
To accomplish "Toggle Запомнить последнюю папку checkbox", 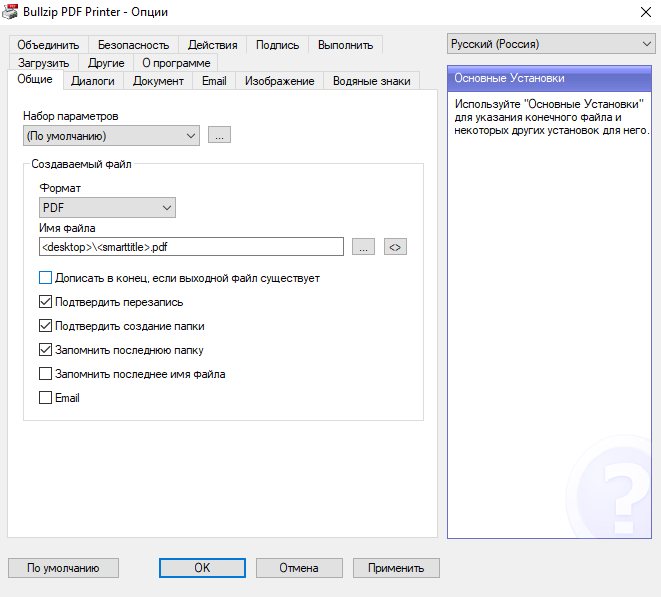I will point(45,350).
